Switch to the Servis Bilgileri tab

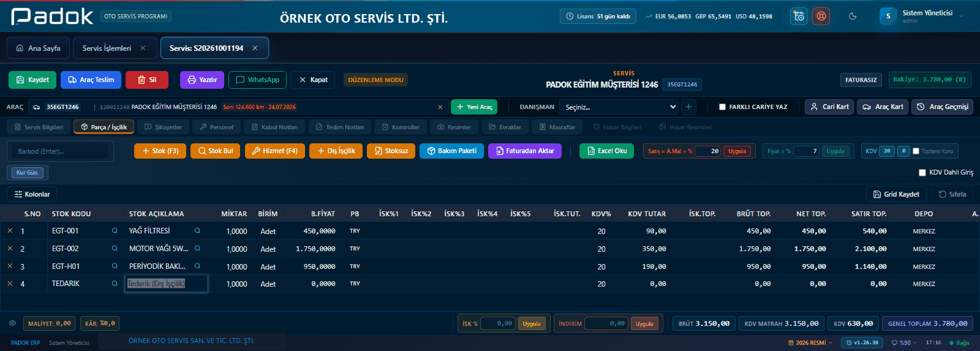38,127
